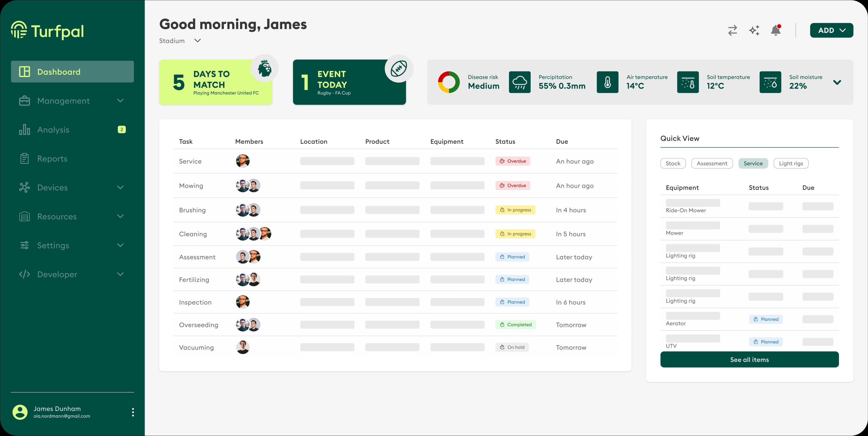This screenshot has width=868, height=436.
Task: Open the ADD dropdown button
Action: pyautogui.click(x=832, y=30)
